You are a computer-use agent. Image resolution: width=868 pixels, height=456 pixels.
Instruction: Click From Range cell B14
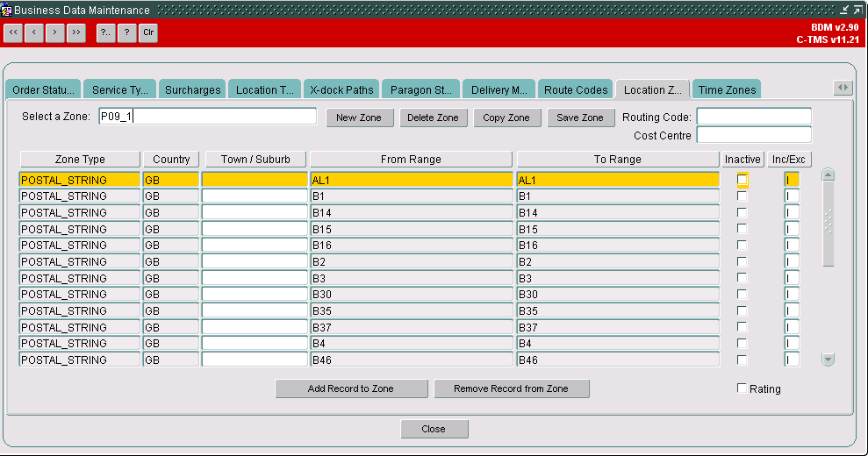click(x=412, y=212)
